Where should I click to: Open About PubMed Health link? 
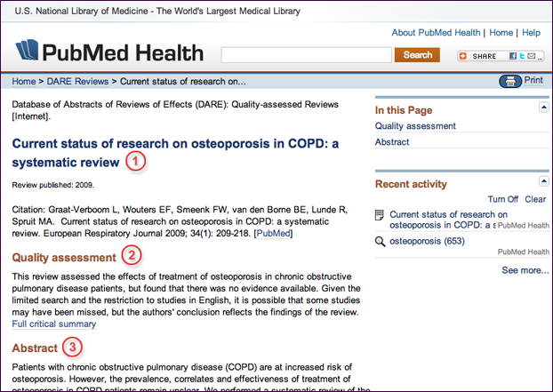pyautogui.click(x=436, y=33)
